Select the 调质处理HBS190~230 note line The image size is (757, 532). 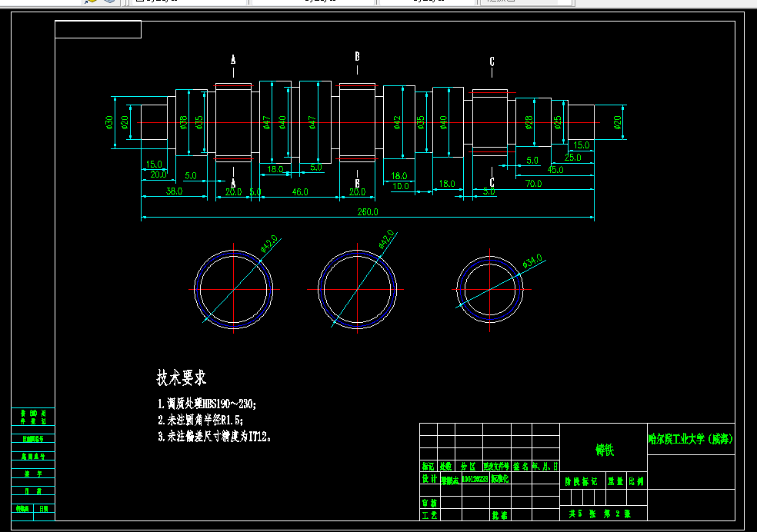(x=207, y=404)
